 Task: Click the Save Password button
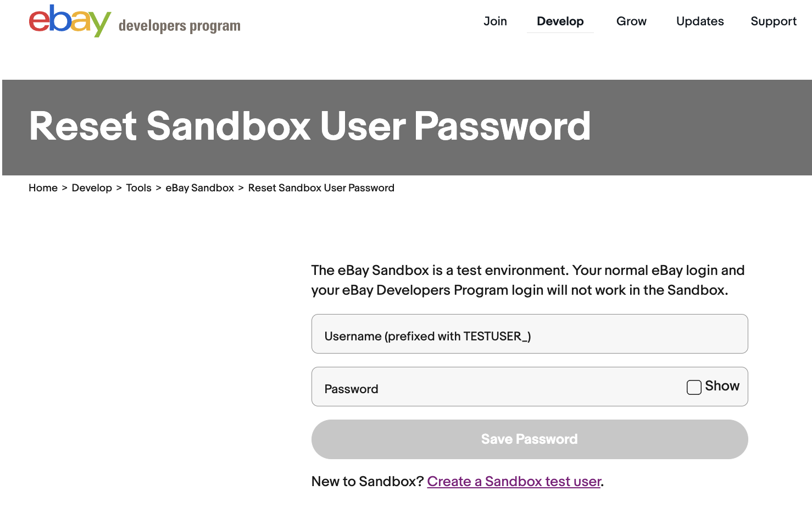coord(530,439)
